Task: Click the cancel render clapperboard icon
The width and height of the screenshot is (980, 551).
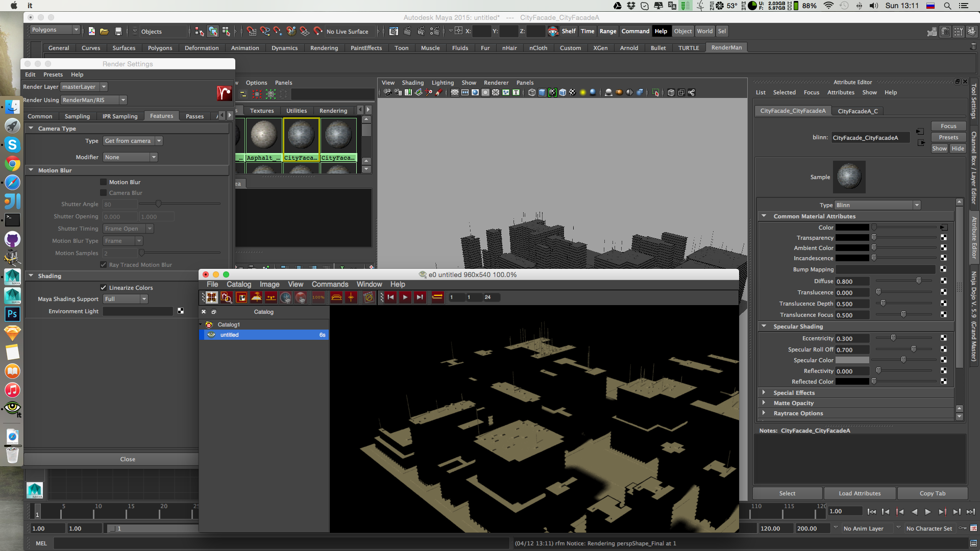Action: (x=369, y=297)
